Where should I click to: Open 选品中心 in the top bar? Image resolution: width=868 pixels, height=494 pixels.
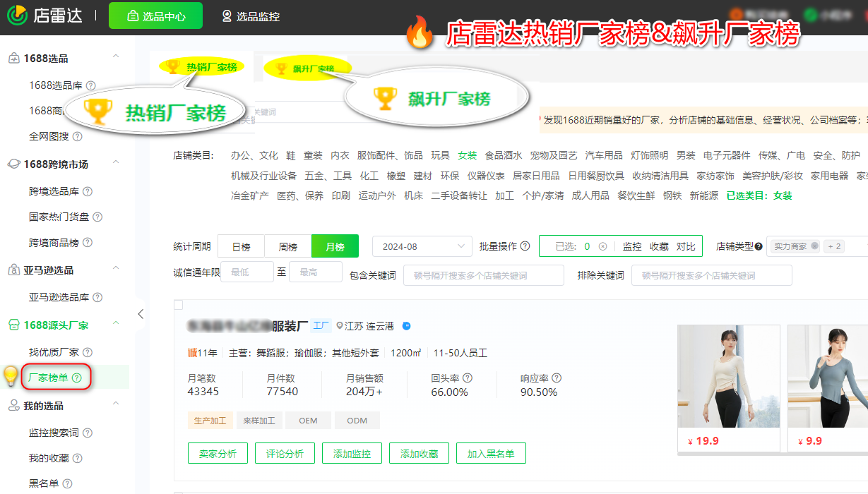tap(155, 16)
